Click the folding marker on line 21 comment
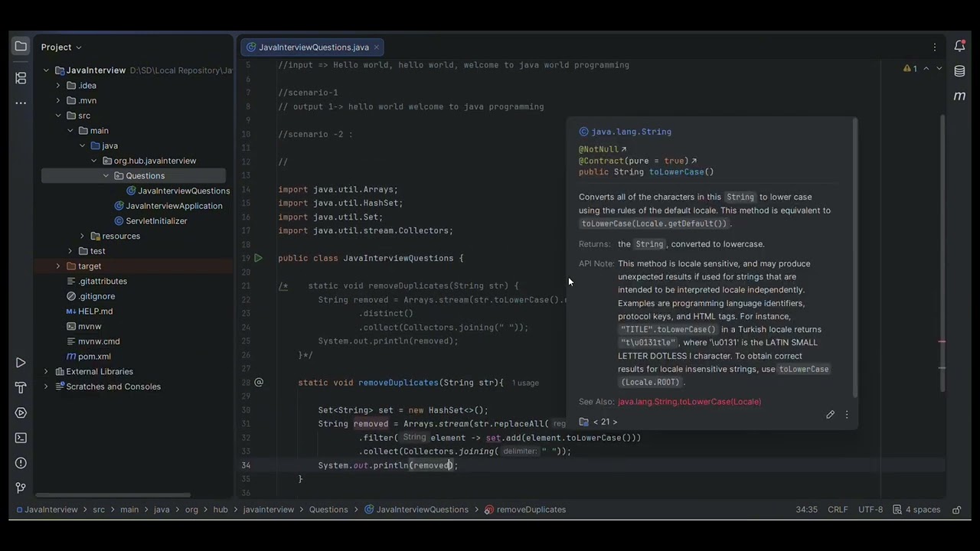This screenshot has height=551, width=980. 283,286
